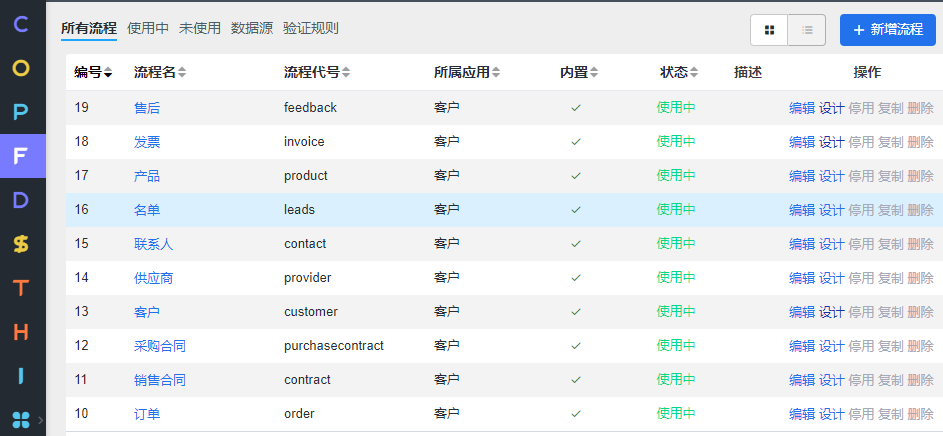Open the H module in sidebar

tap(21, 332)
